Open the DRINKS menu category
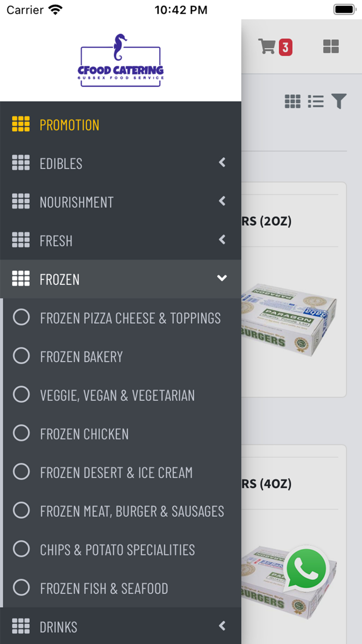This screenshot has width=362, height=644. click(x=58, y=627)
